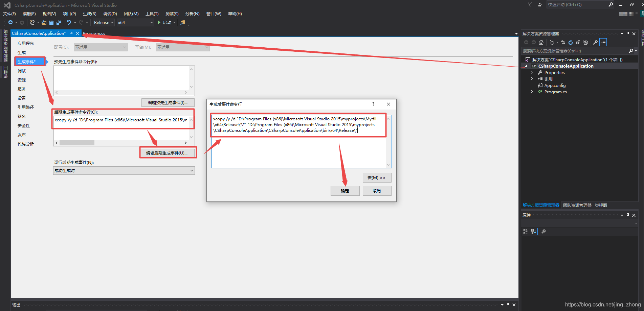
Task: Select App.config in the Solution Explorer
Action: pos(555,86)
